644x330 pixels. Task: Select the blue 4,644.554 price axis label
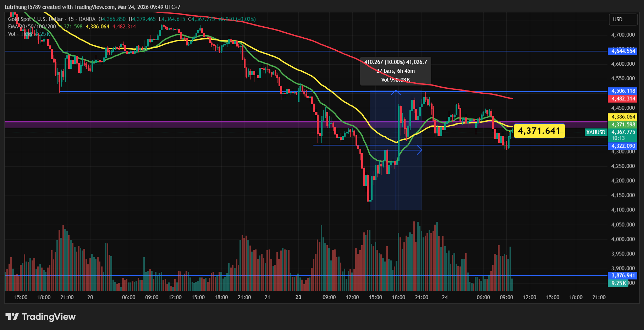click(x=623, y=51)
